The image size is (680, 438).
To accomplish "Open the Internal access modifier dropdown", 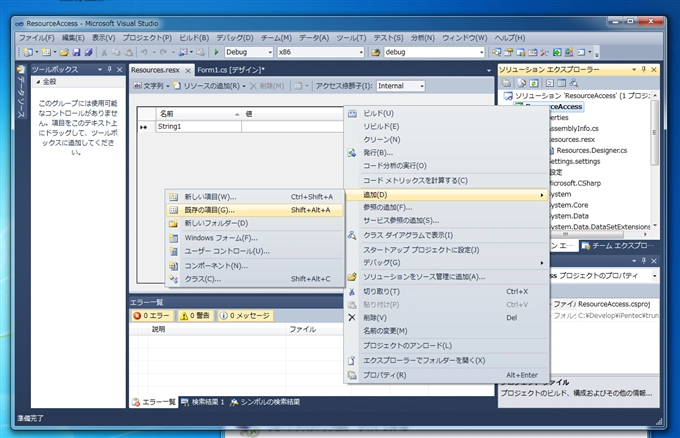I will click(x=422, y=86).
